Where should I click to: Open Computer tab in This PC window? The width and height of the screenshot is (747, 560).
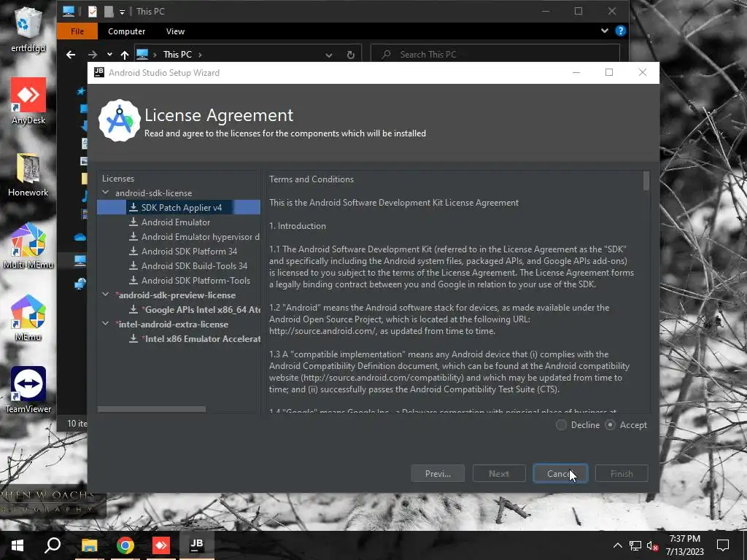pyautogui.click(x=126, y=31)
